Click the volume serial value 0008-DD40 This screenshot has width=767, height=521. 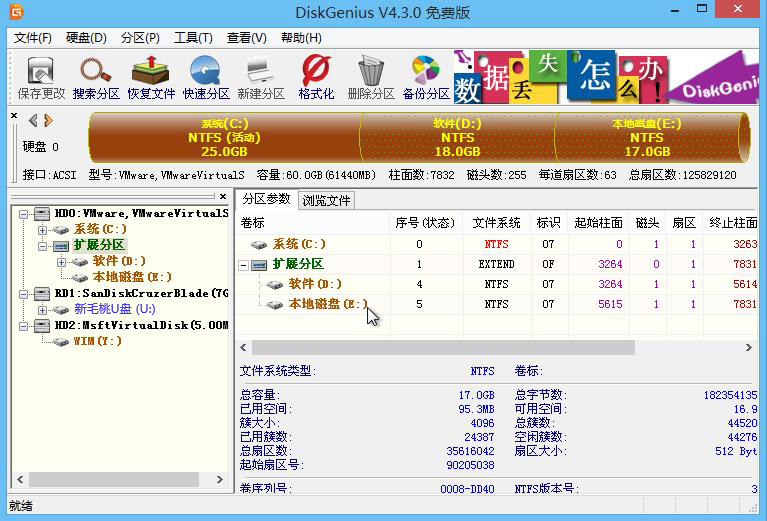click(x=467, y=489)
